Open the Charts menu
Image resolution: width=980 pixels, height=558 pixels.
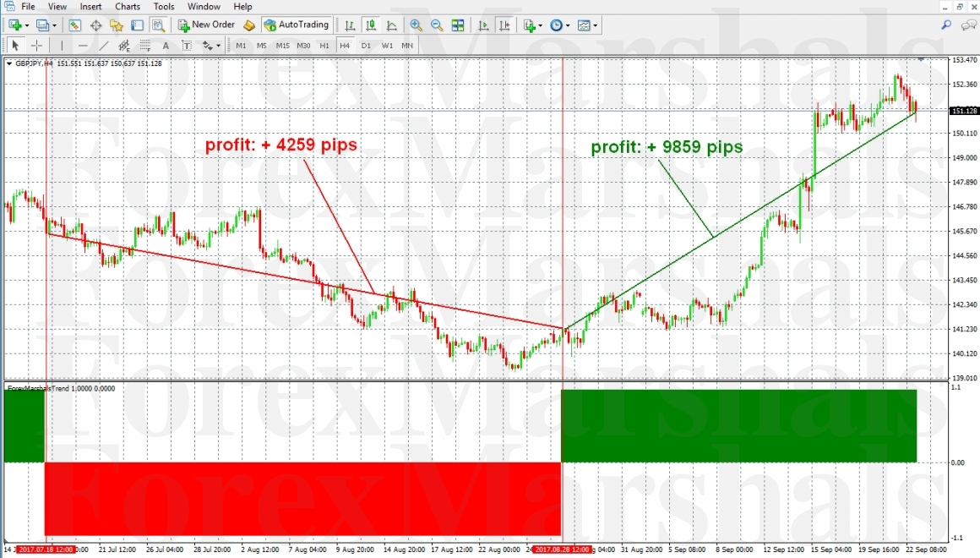128,6
